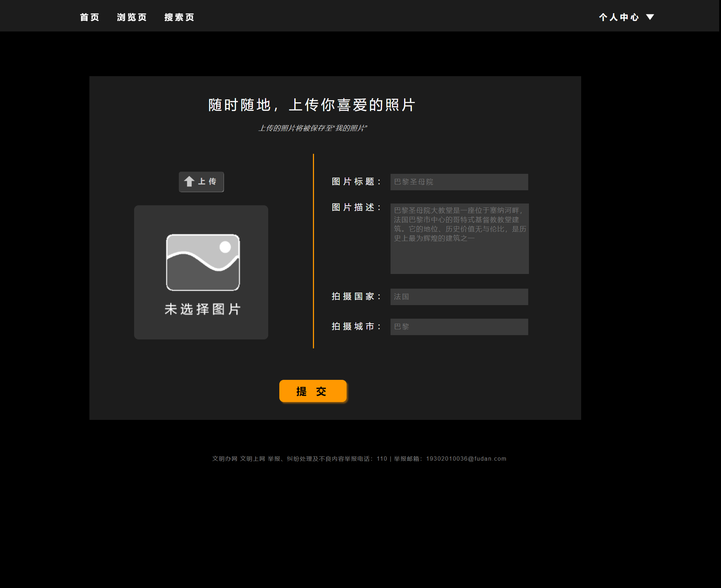Click the white sun circle in the placeholder image
This screenshot has width=721, height=588.
(225, 247)
